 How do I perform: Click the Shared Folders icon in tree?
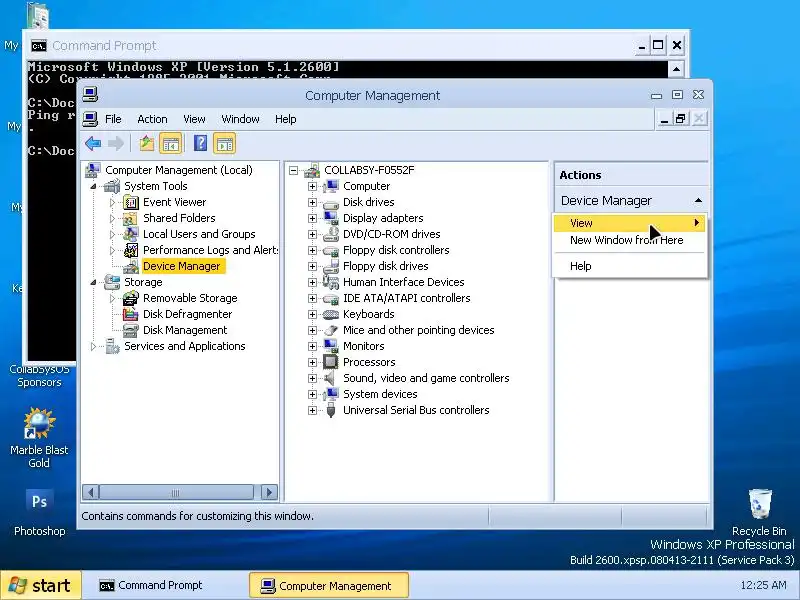(131, 218)
